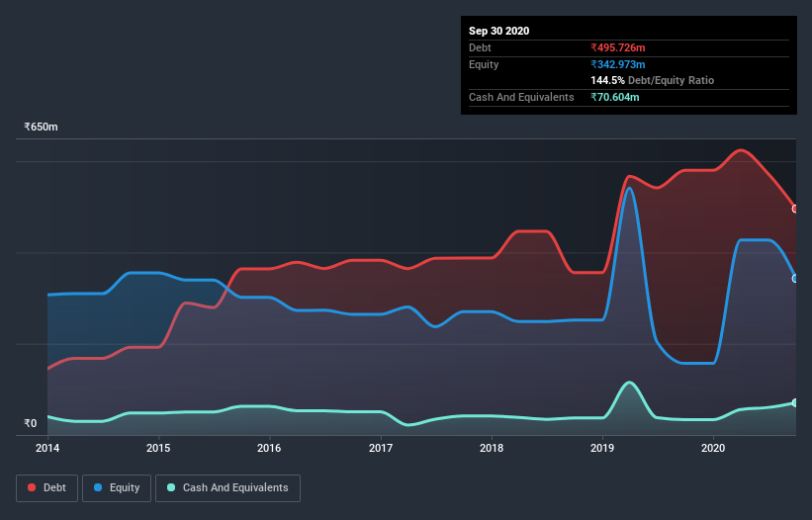The width and height of the screenshot is (812, 520).
Task: Click the 2020 x-axis label
Action: coord(713,448)
